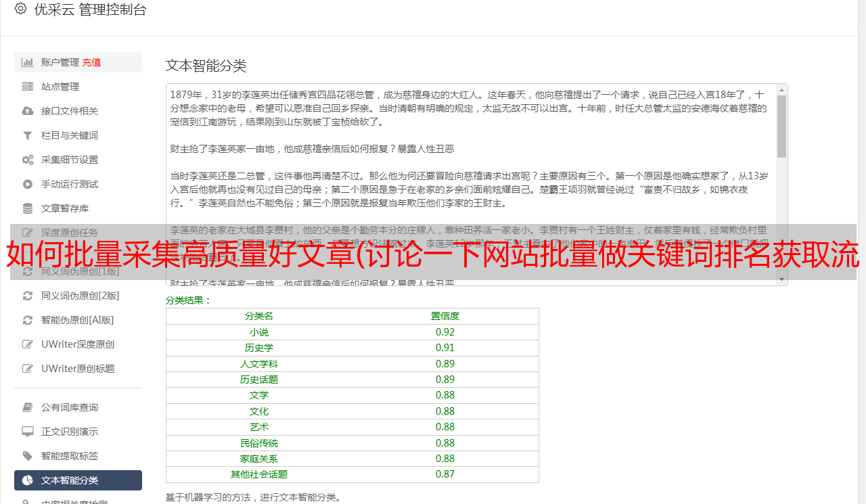Screen dimensions: 866x504
Task: Click the play circle icon for 手动运行测试
Action: click(x=28, y=184)
